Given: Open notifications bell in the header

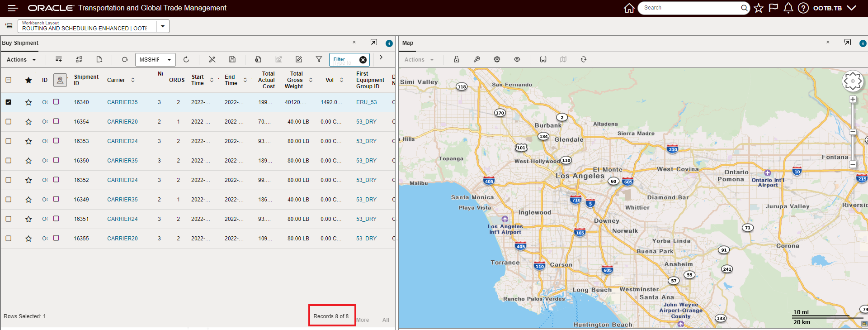Looking at the screenshot, I should pyautogui.click(x=788, y=8).
